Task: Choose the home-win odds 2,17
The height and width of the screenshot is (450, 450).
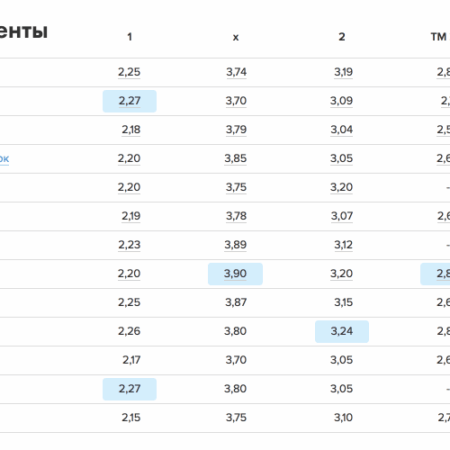Action: click(131, 360)
